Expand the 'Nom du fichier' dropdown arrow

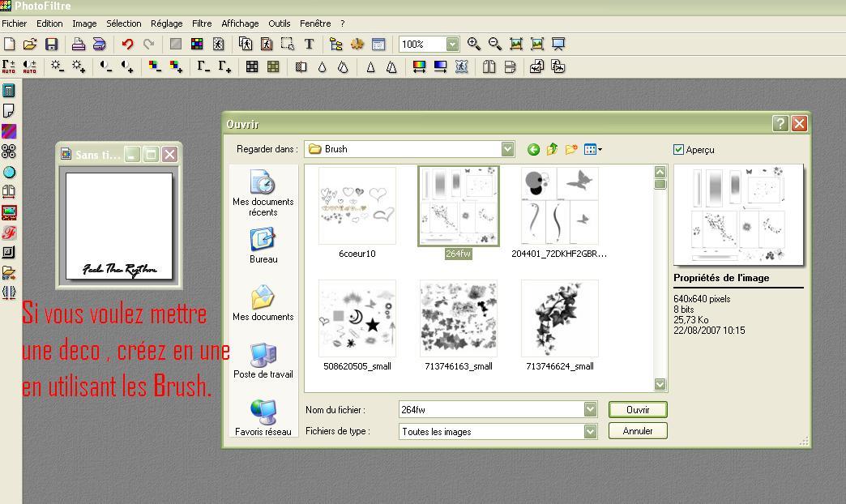click(590, 409)
